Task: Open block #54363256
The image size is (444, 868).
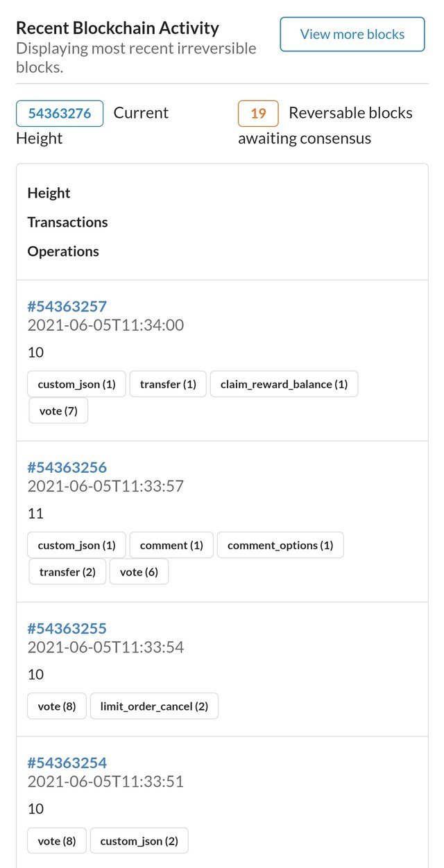Action: pos(67,467)
